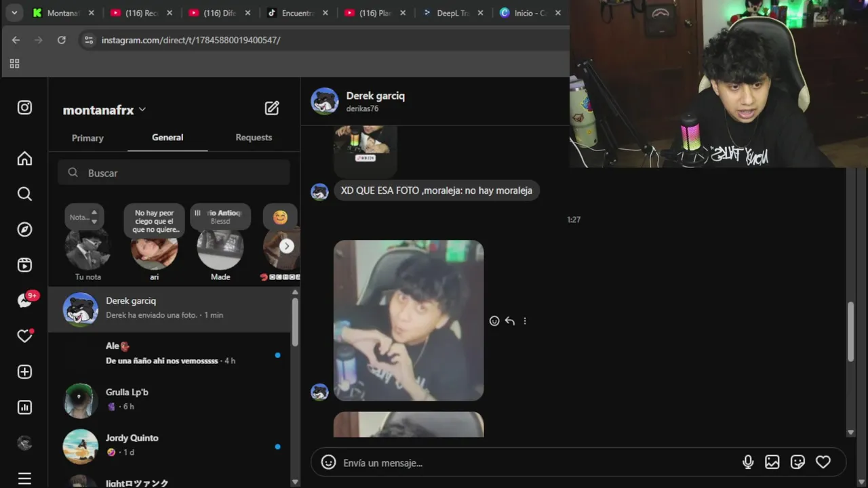This screenshot has width=868, height=488.
Task: Click the Create new post plus icon
Action: pos(24,372)
